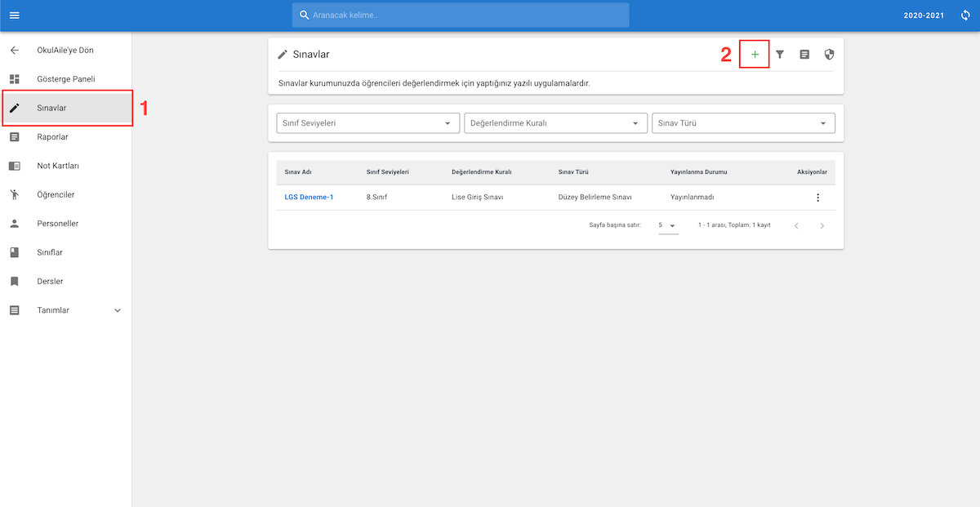Focus the Aranacak kelime search field
980x507 pixels.
click(x=461, y=15)
